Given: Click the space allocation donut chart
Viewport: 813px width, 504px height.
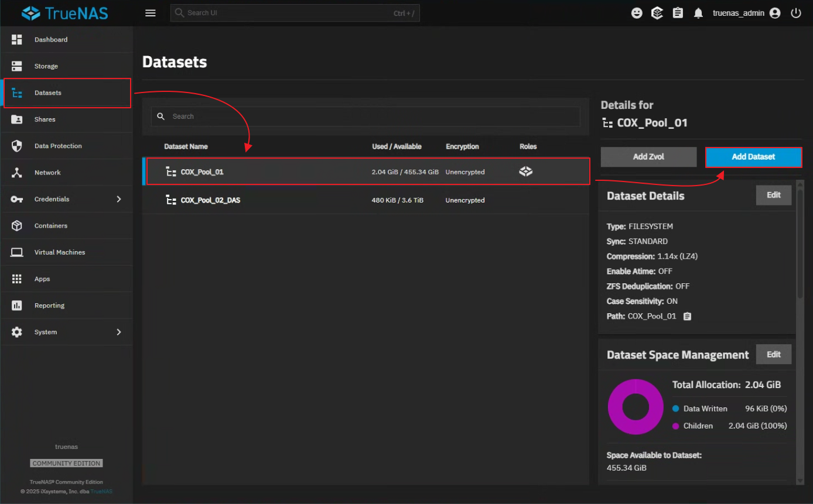Looking at the screenshot, I should tap(636, 407).
